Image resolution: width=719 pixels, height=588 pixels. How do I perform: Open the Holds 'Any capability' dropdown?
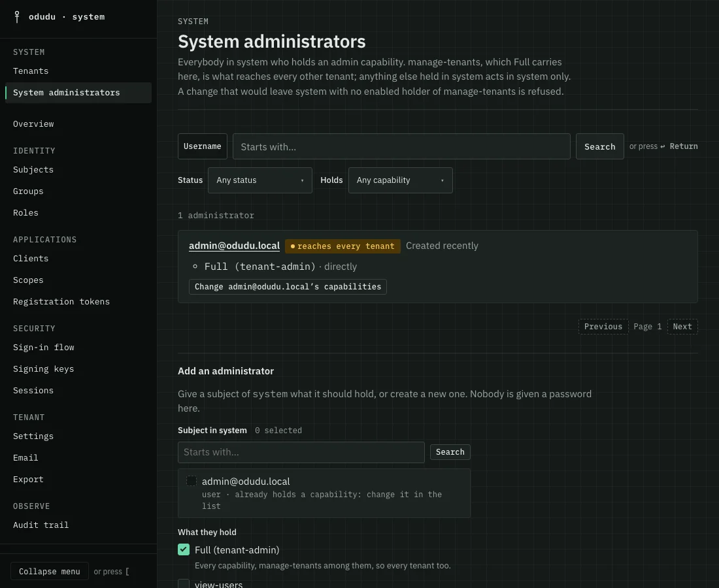coord(400,180)
